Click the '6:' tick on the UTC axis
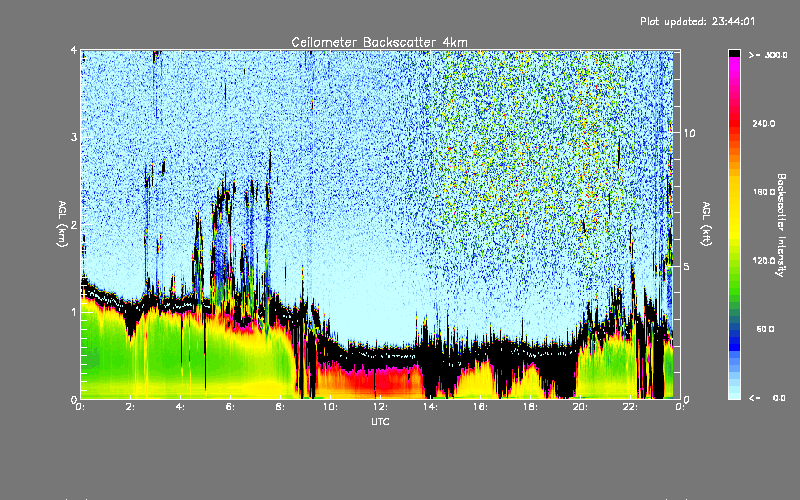The width and height of the screenshot is (800, 500). (x=230, y=407)
